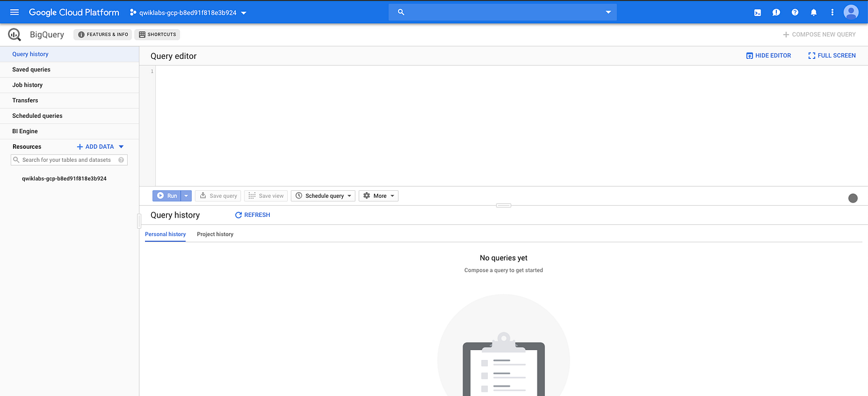Click Compose New Query
Viewport: 868px width, 396px height.
tap(819, 34)
